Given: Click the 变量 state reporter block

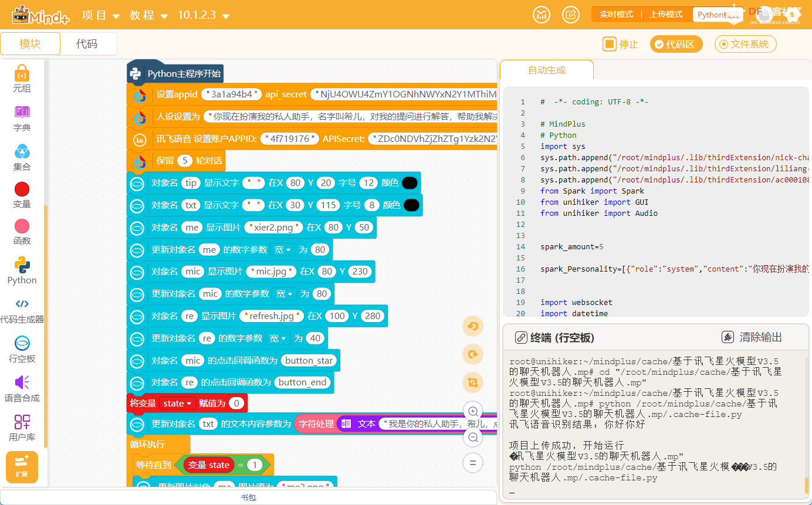Looking at the screenshot, I should point(208,465).
